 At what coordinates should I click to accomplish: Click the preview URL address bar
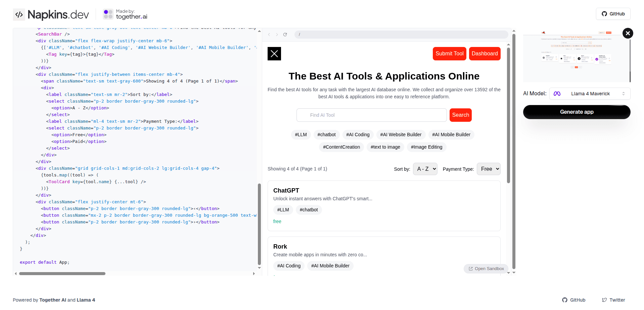click(x=401, y=35)
